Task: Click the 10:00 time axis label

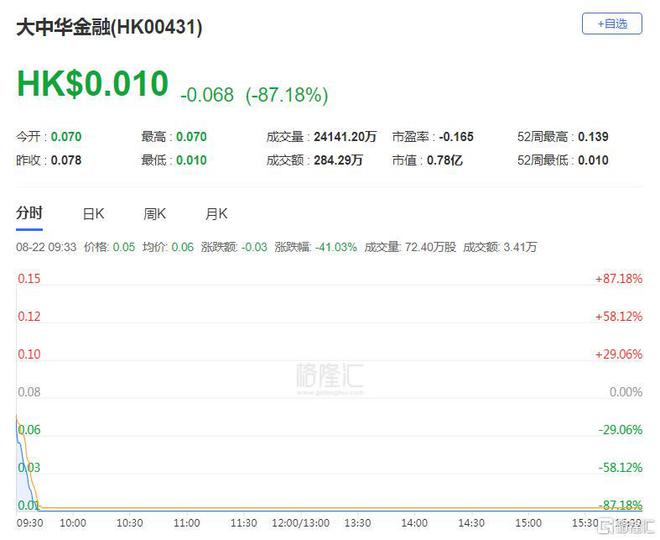Action: click(73, 523)
